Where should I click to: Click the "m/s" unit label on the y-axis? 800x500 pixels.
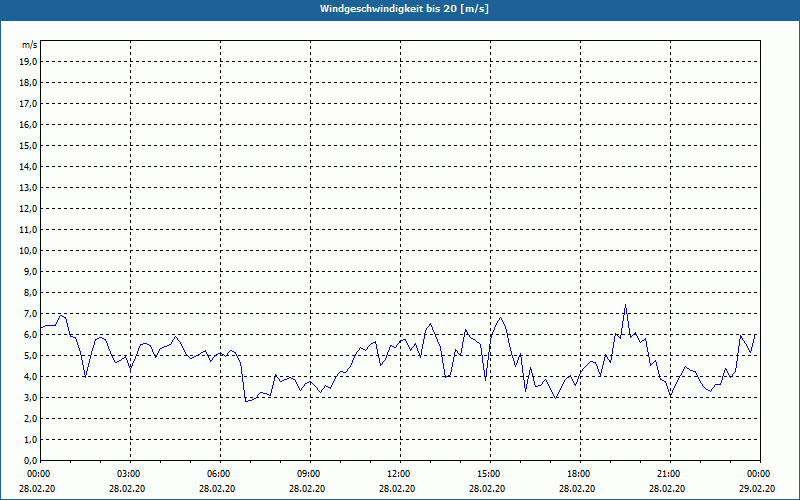coord(30,45)
